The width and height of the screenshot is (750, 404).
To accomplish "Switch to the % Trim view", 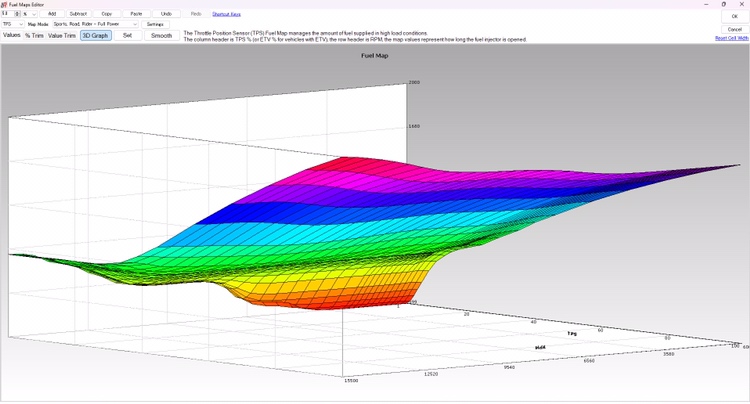I will [x=34, y=35].
